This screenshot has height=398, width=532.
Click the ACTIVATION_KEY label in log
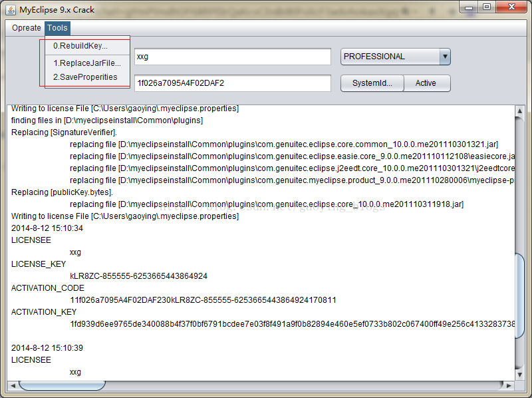pyautogui.click(x=44, y=311)
